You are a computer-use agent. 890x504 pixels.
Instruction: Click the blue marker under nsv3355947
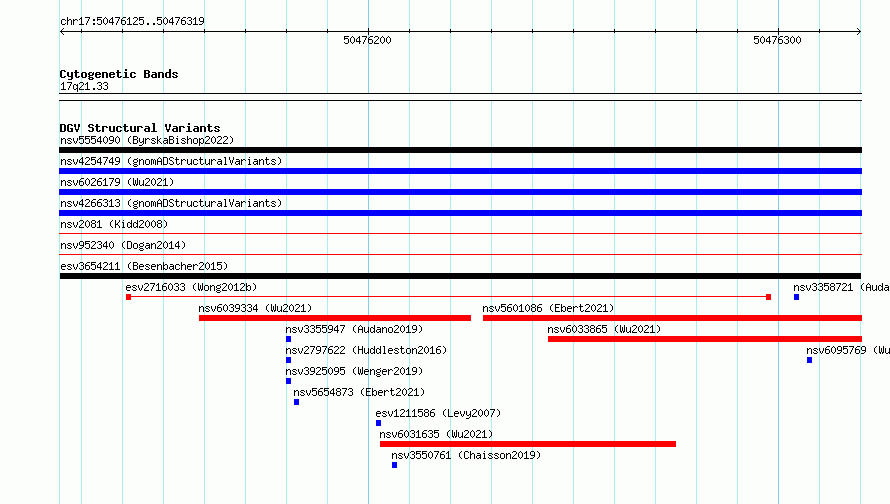(x=288, y=339)
